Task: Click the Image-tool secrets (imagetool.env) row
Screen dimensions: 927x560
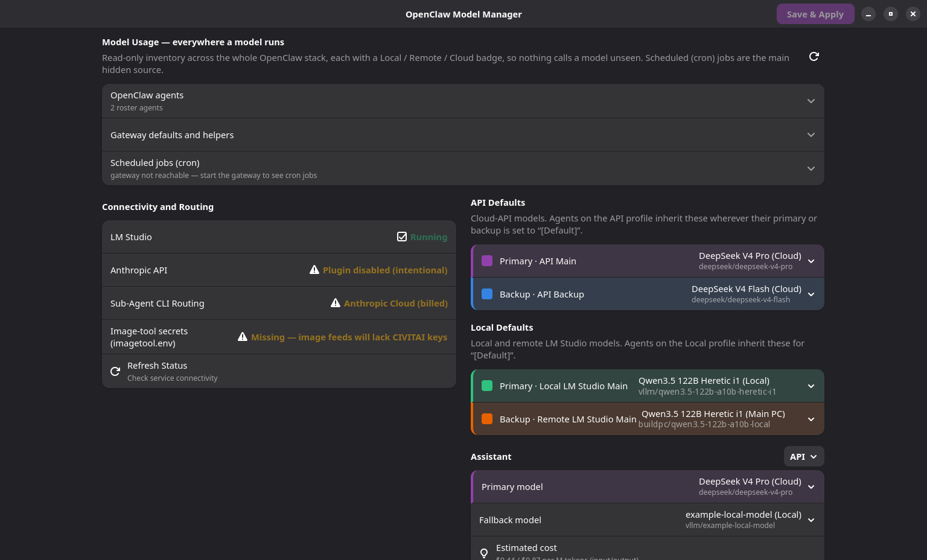Action: (x=279, y=337)
